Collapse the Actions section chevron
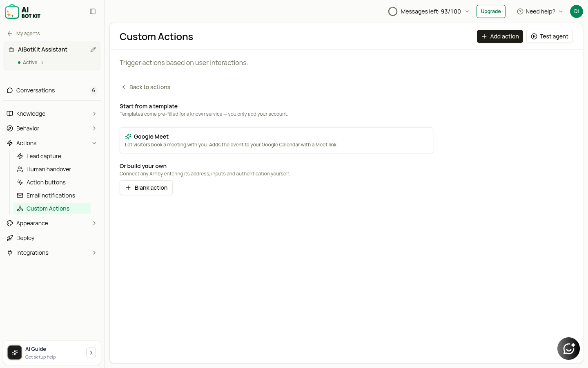 pos(94,143)
